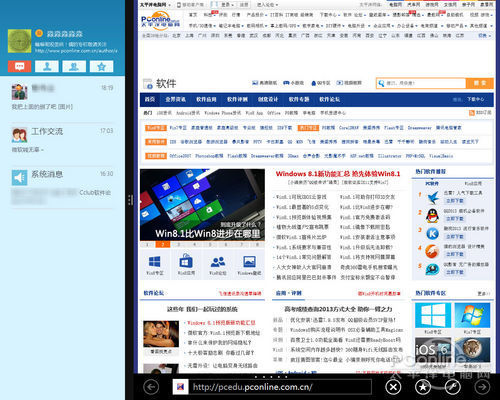Click the split-view divider handle
This screenshot has height=400, width=500.
pyautogui.click(x=130, y=200)
